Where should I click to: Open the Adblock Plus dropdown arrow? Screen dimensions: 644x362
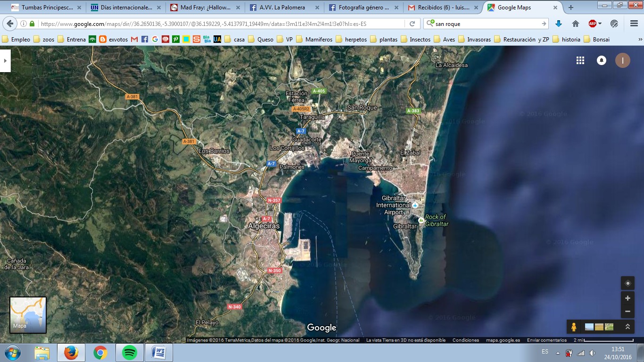coord(600,24)
